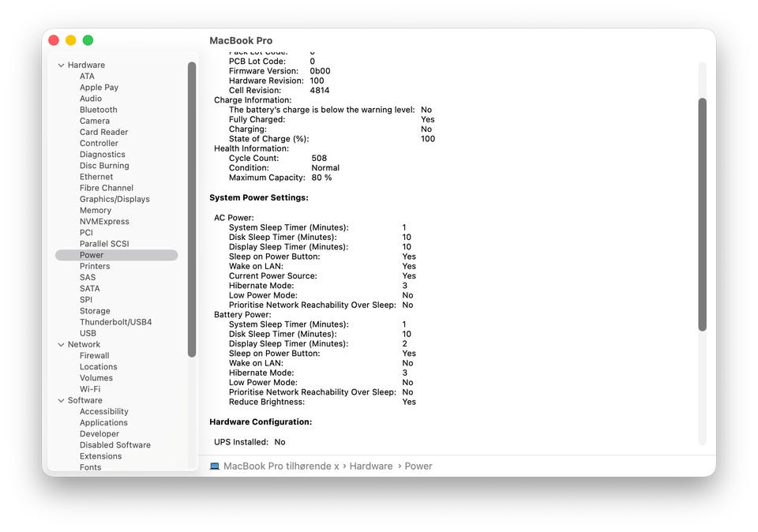
Task: Select SAS entry
Action: click(88, 277)
